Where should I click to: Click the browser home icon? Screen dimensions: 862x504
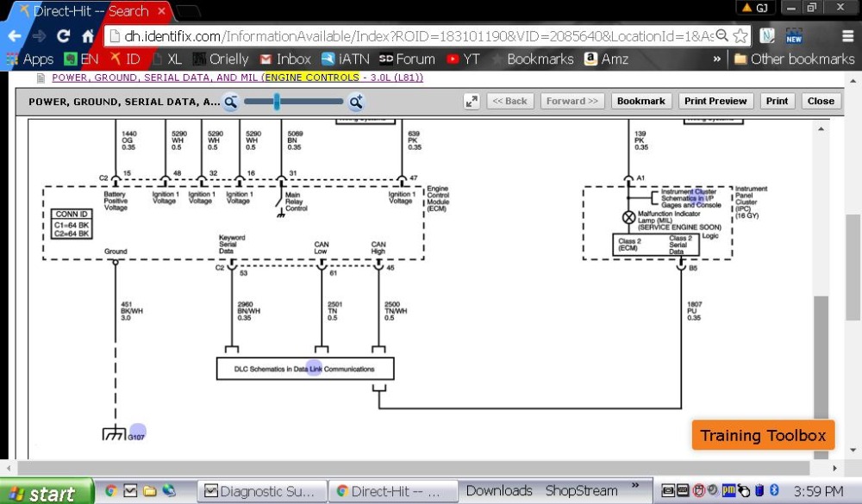(x=87, y=36)
